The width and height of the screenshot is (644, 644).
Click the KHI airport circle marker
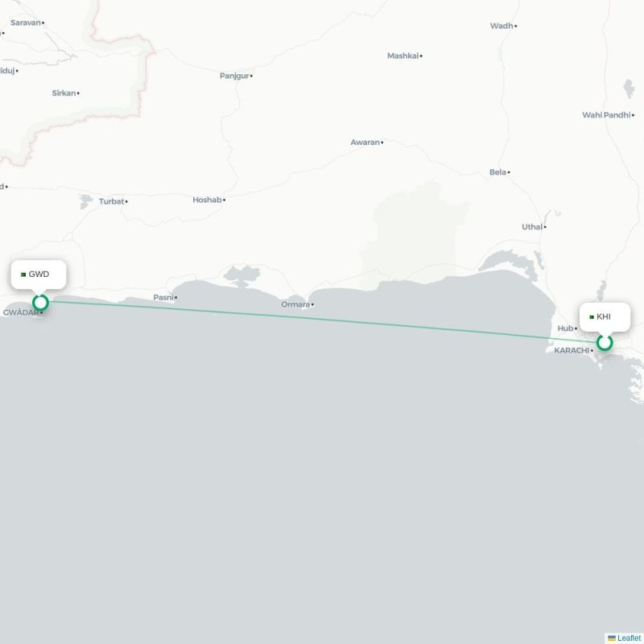click(x=605, y=342)
